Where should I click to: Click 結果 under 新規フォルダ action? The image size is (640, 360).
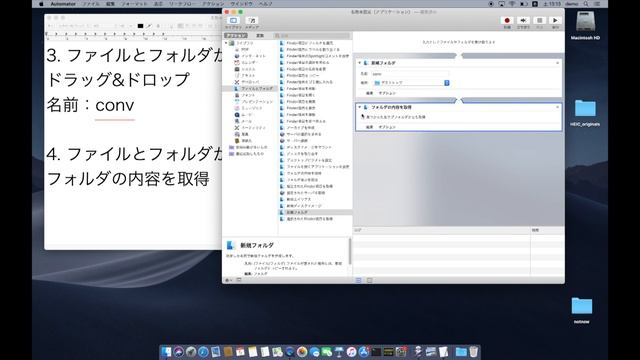click(x=369, y=93)
